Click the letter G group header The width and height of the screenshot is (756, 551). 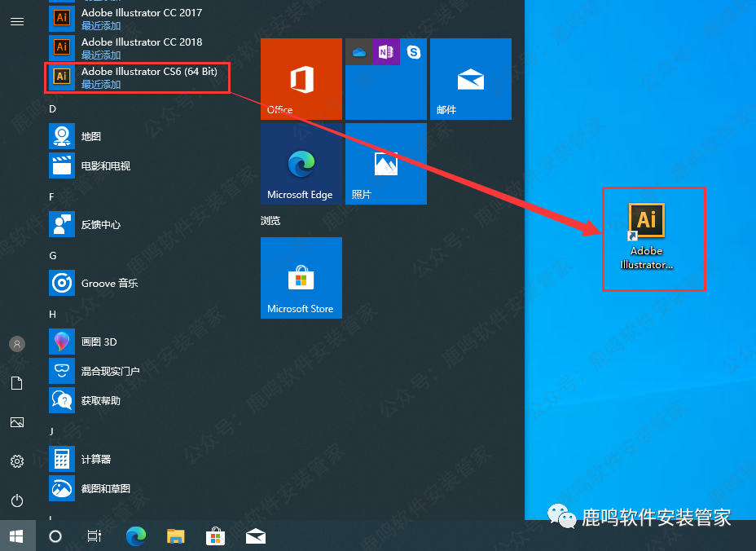point(52,255)
